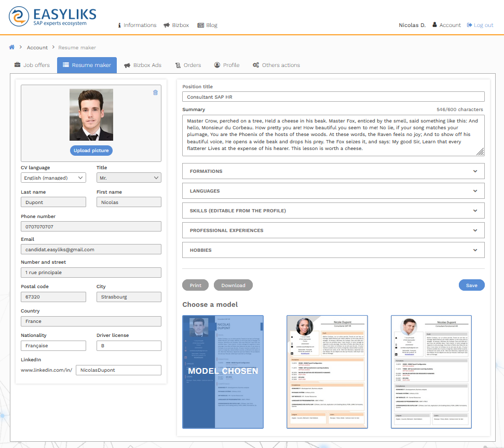Delete profile picture with trash icon
Image resolution: width=504 pixels, height=448 pixels.
tap(155, 92)
